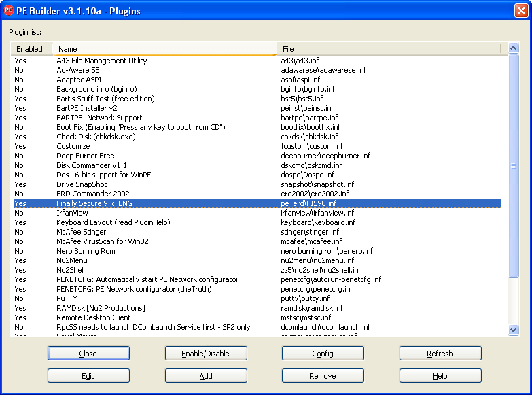
Task: Open the Help button
Action: tap(440, 376)
